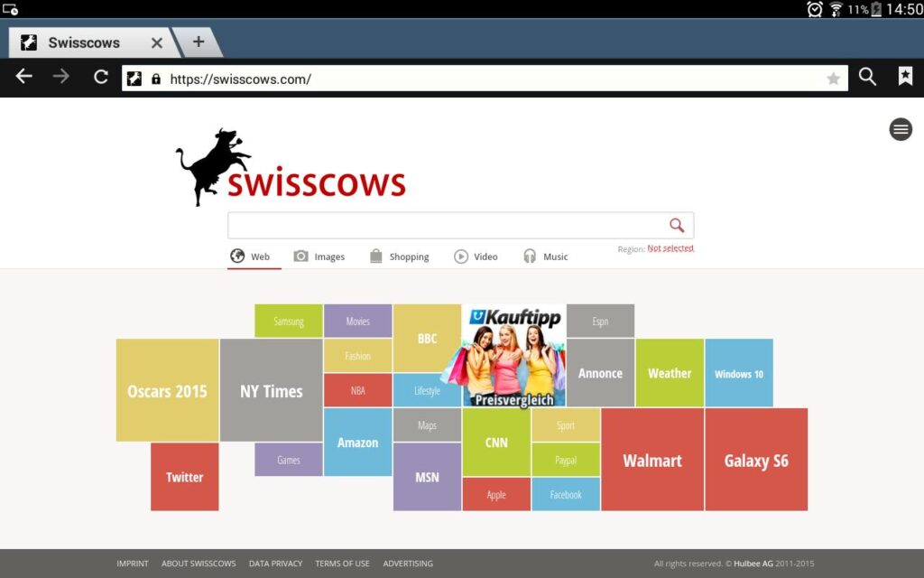Inspect the HTTPS padlock in address bar

coord(155,79)
